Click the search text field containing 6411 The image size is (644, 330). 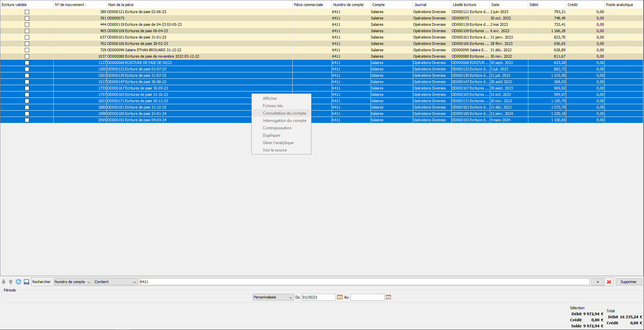point(364,282)
